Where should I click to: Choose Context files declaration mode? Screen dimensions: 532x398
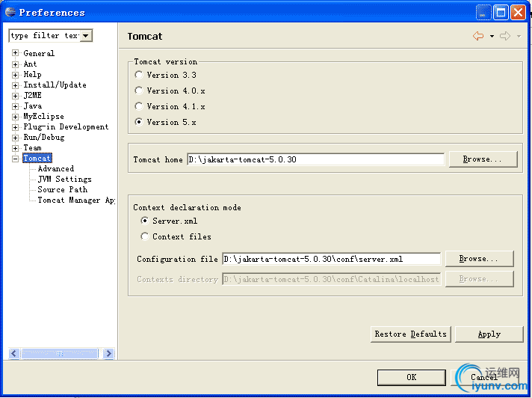(x=144, y=236)
